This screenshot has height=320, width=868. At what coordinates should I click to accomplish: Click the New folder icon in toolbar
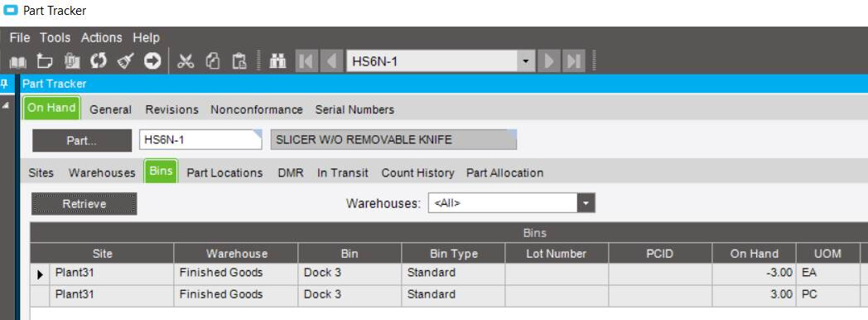[45, 61]
